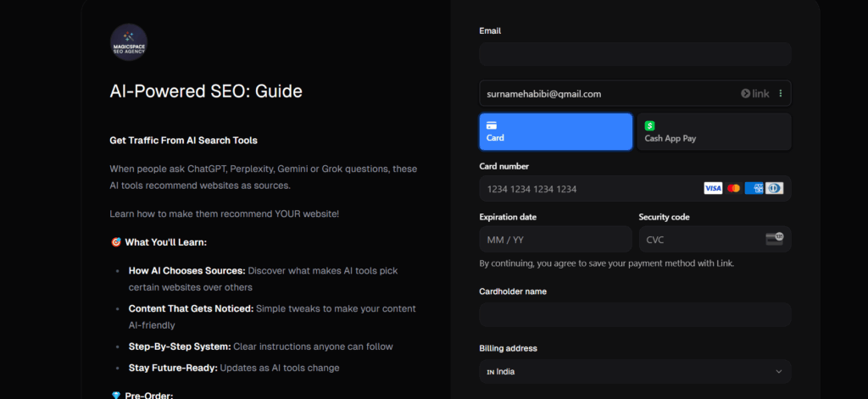
Task: Click the top Email input field
Action: pyautogui.click(x=634, y=54)
